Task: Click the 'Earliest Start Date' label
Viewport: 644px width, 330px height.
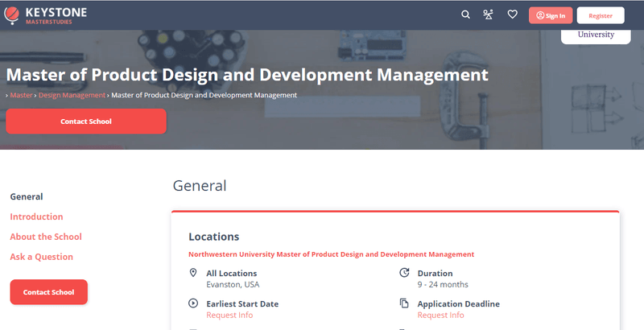Action: [x=242, y=304]
